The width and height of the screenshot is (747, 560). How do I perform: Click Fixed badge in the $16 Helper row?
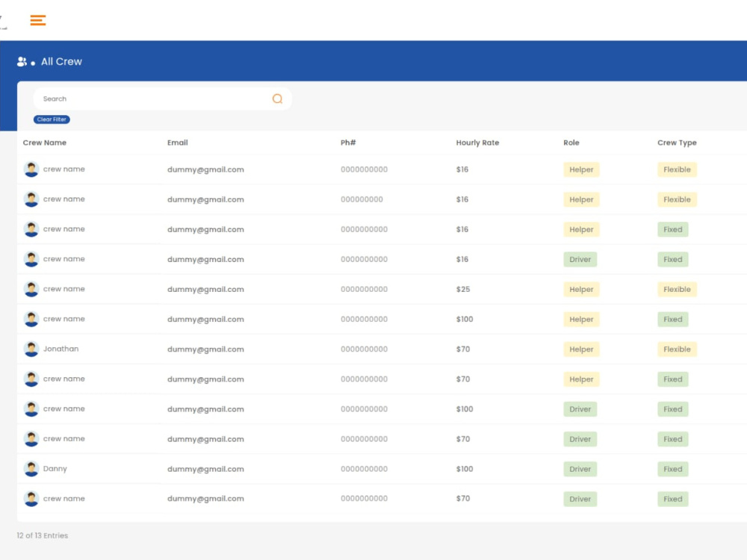pyautogui.click(x=673, y=229)
